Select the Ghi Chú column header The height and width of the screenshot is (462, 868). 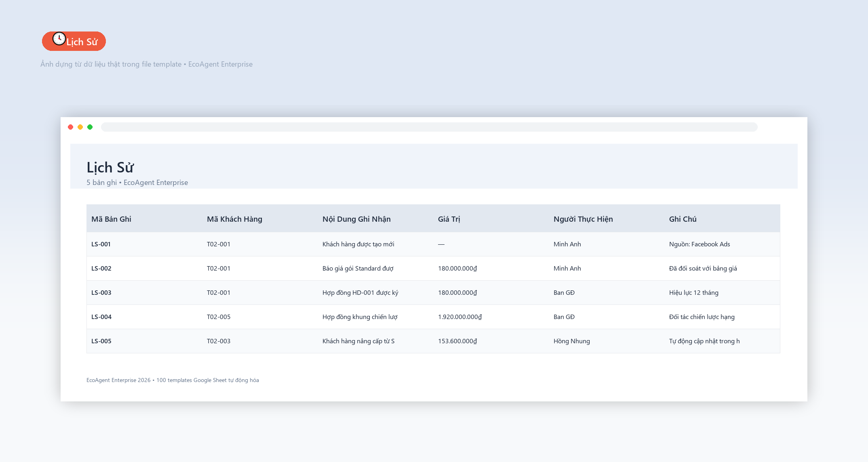tap(683, 219)
